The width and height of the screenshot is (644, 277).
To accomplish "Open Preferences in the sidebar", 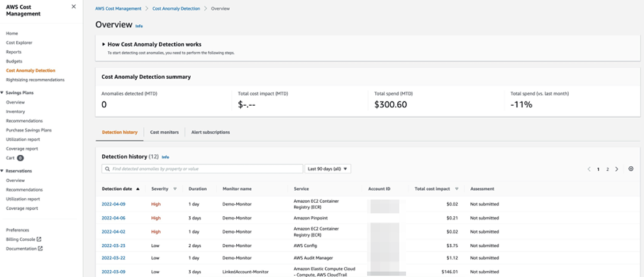I will pos(18,231).
